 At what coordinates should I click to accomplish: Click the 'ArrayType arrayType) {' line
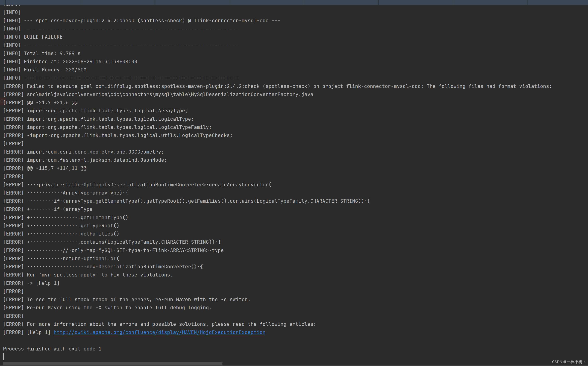pos(66,193)
